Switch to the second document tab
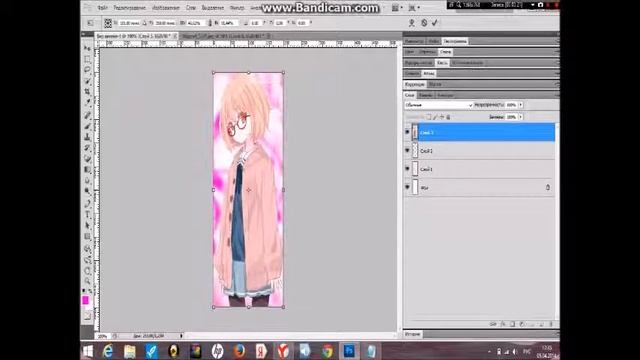The width and height of the screenshot is (640, 360). [226, 36]
